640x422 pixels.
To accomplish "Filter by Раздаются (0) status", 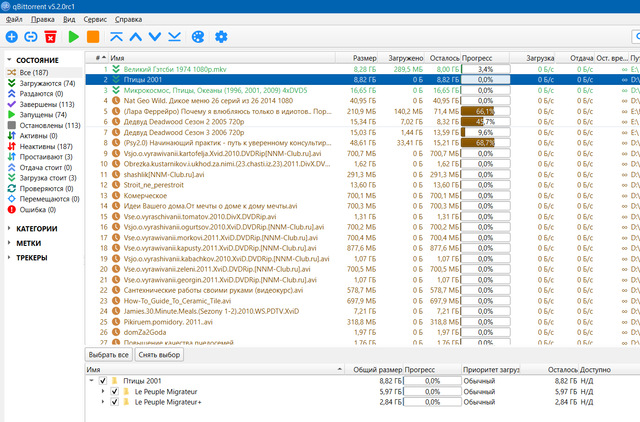I will pos(41,93).
